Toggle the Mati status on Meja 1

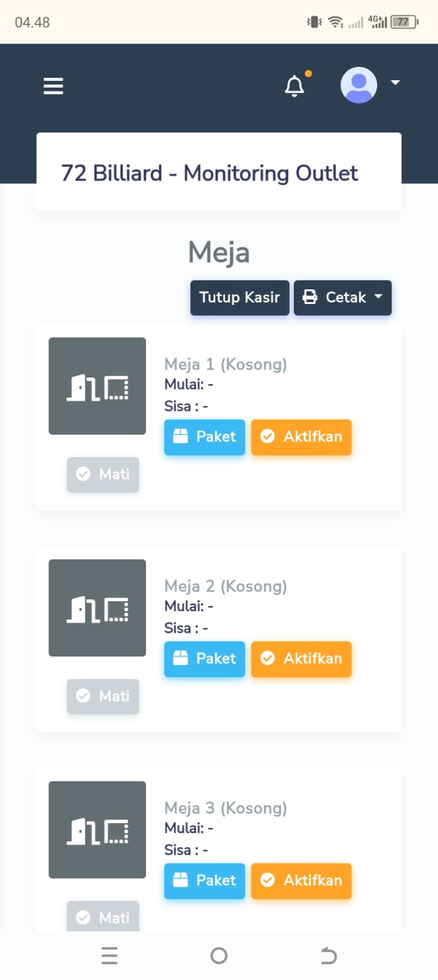103,474
